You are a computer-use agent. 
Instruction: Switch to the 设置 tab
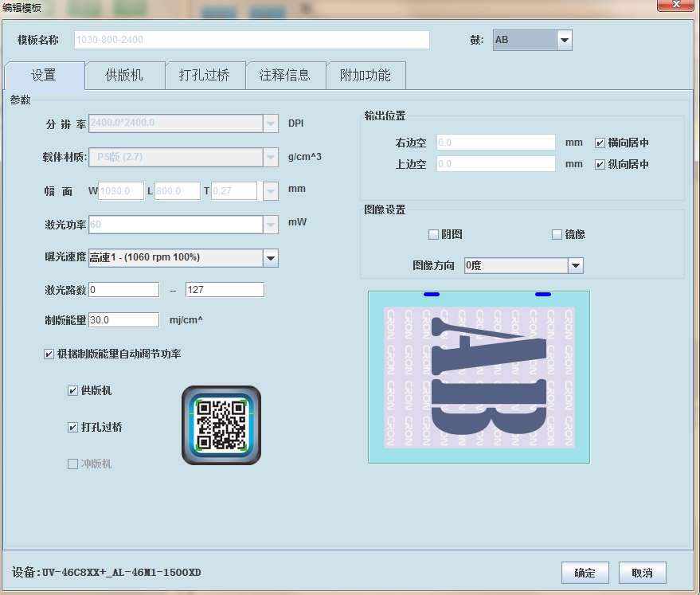click(44, 76)
